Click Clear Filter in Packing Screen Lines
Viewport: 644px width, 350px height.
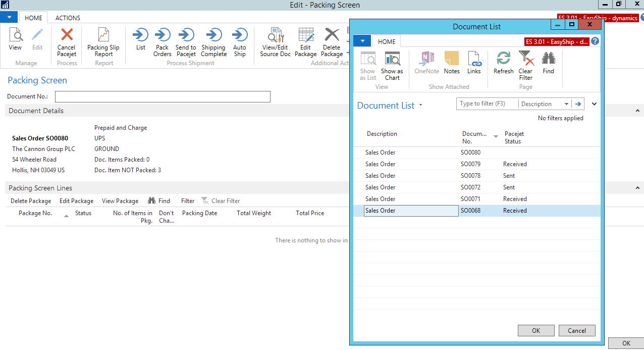tap(221, 201)
